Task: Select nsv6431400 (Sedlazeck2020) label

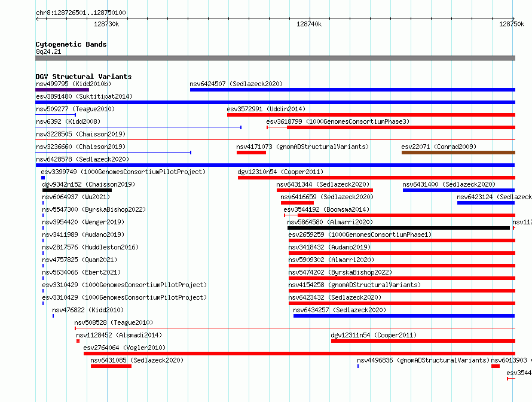Action: [x=449, y=184]
